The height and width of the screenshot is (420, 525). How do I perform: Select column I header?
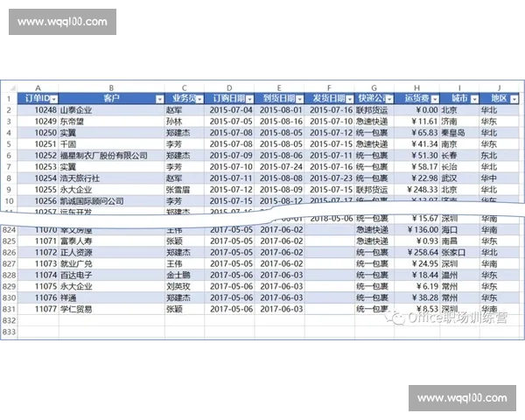[459, 87]
